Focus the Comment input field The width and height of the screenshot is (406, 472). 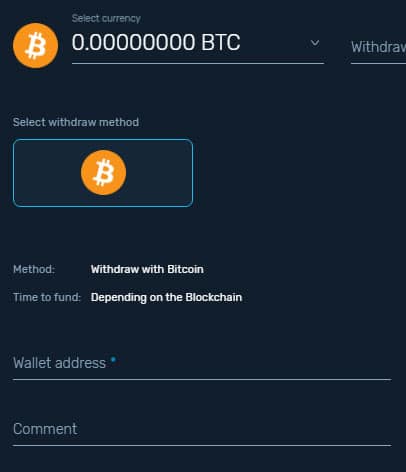click(x=202, y=430)
